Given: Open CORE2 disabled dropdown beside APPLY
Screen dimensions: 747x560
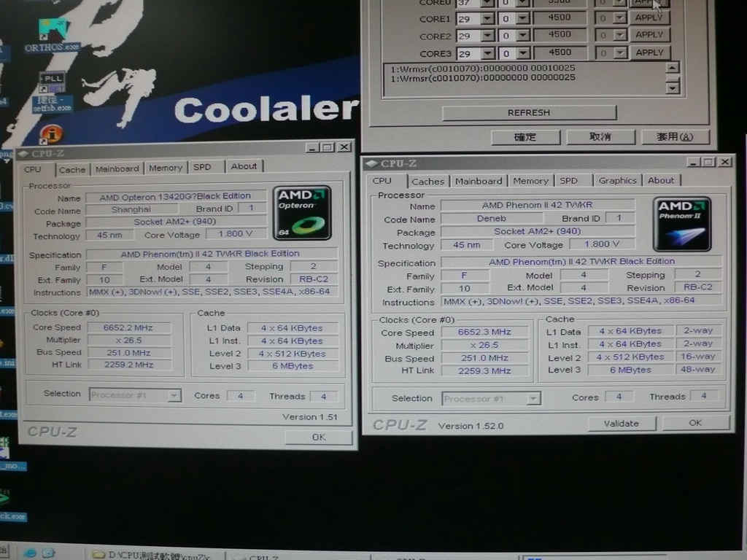Looking at the screenshot, I should pos(619,35).
